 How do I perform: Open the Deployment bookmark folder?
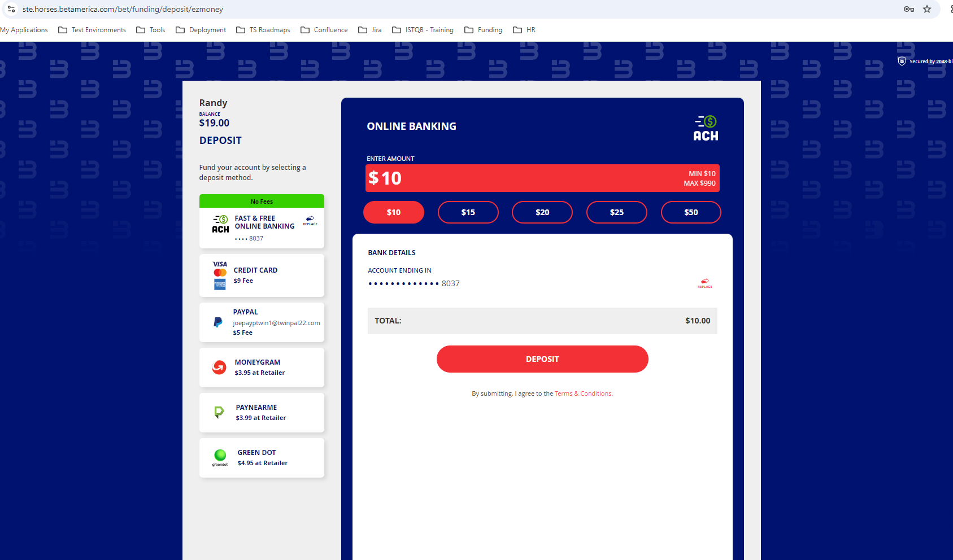[x=201, y=30]
